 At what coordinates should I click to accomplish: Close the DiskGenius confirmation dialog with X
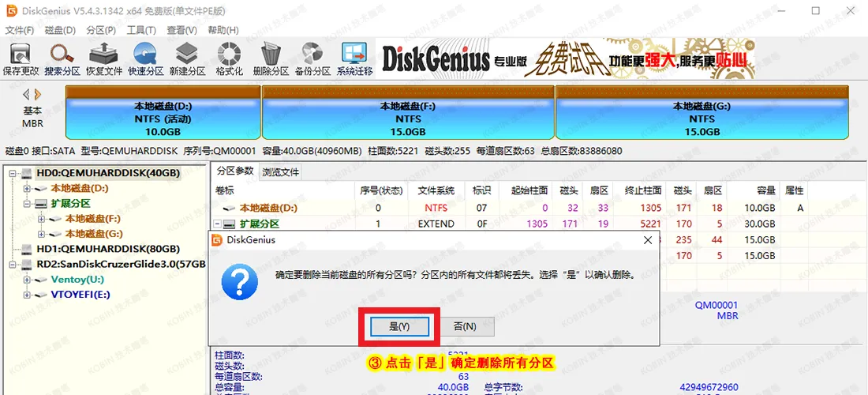coord(647,240)
